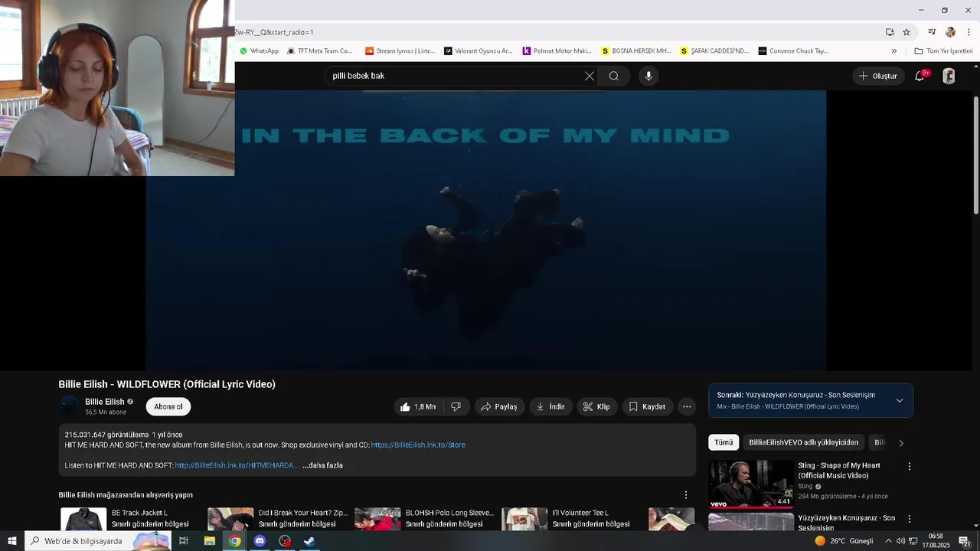Open WhatsApp bookmark
This screenshot has width=980, height=551.
(259, 51)
